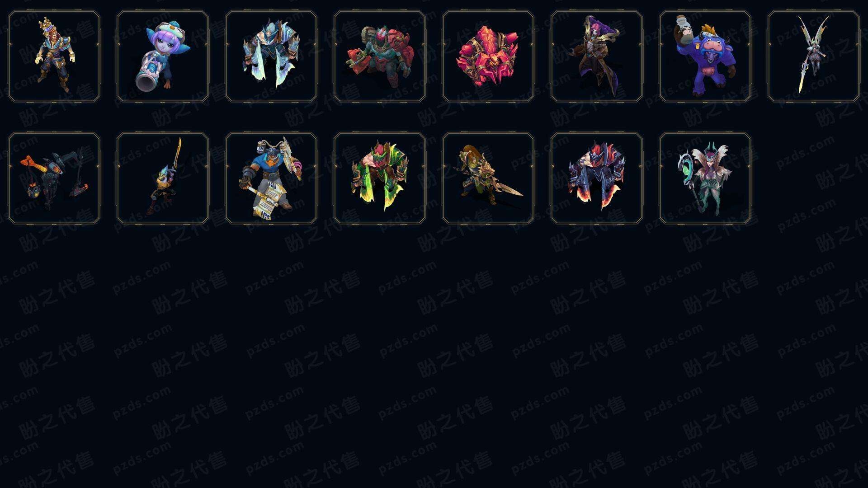The image size is (868, 488).
Task: Choose the icy white-bladed ninja skin
Action: click(x=271, y=56)
